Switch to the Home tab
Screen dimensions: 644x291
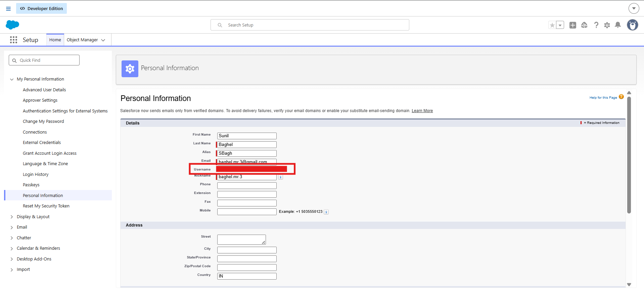pos(55,40)
